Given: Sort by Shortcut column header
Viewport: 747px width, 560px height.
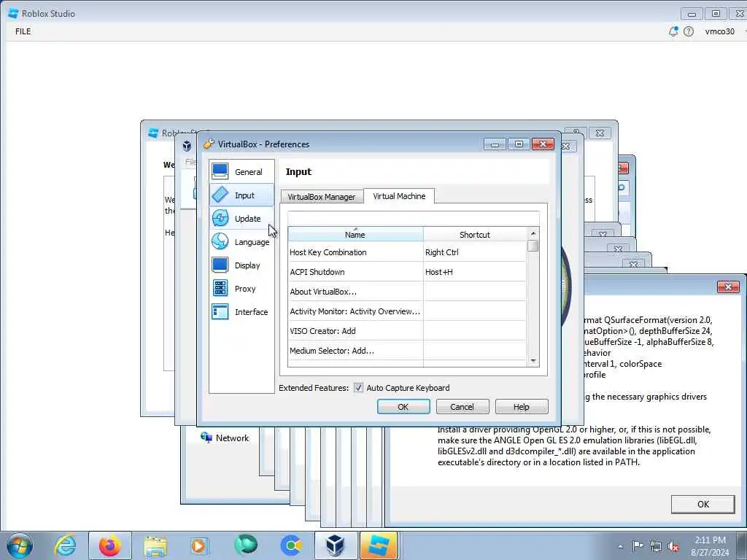Looking at the screenshot, I should click(x=474, y=234).
